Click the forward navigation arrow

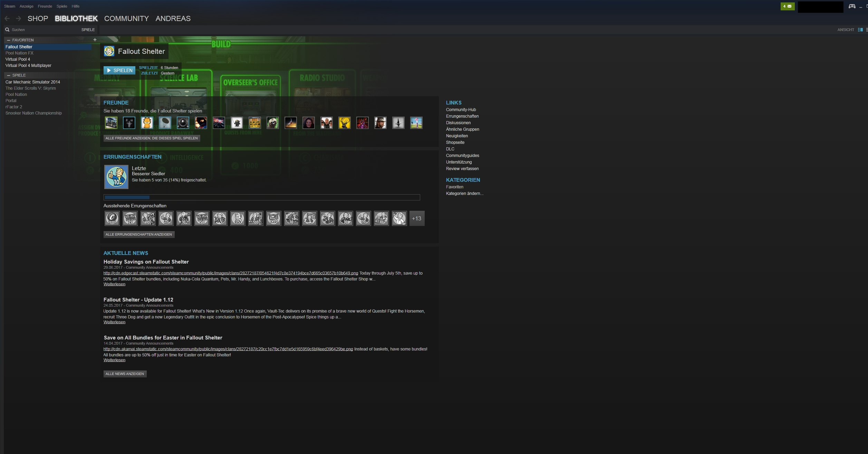(x=19, y=19)
